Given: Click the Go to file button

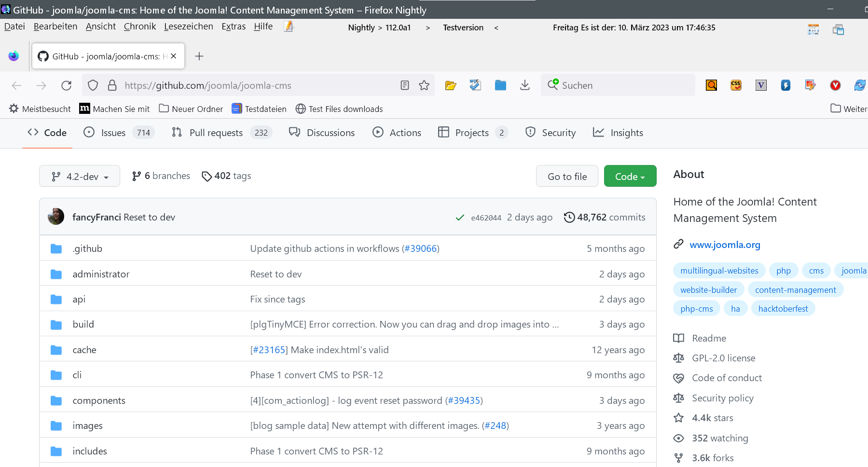Looking at the screenshot, I should pos(567,177).
